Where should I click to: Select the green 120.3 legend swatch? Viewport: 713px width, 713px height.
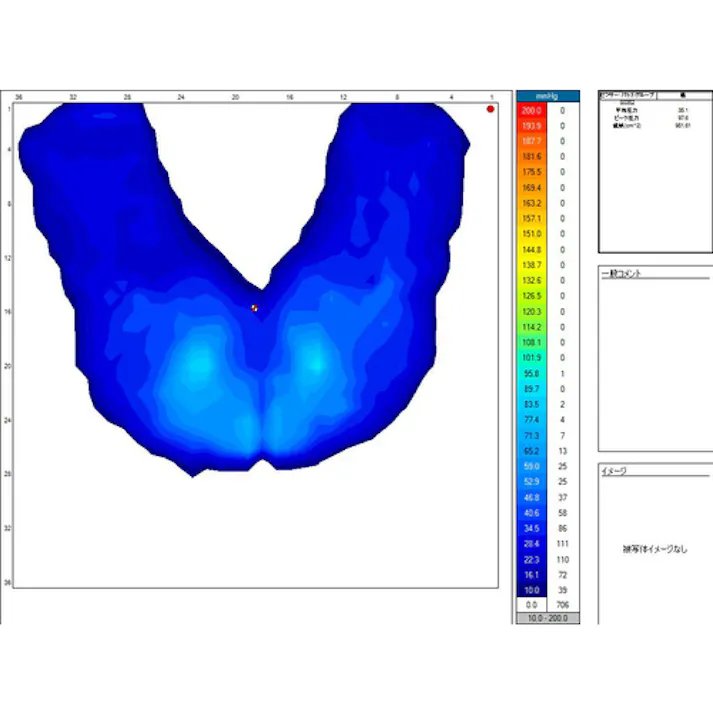coord(531,311)
